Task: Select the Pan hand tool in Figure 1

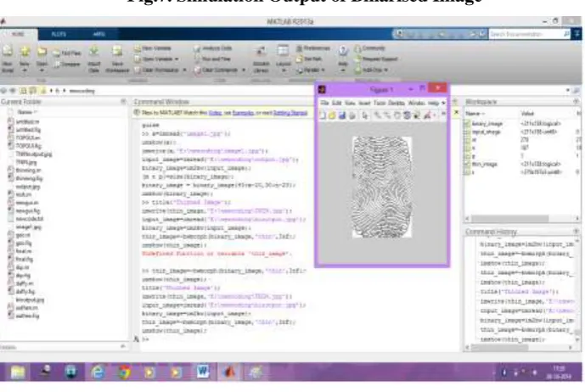Action: (x=397, y=115)
